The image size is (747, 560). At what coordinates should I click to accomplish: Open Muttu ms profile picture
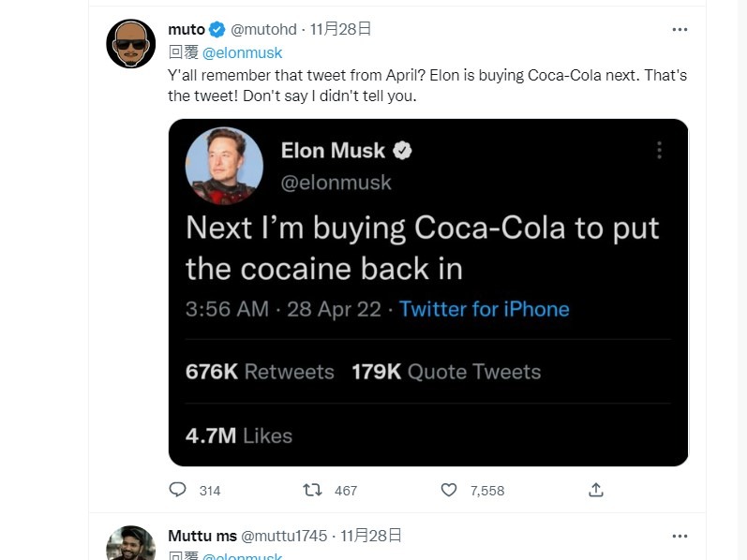click(x=131, y=544)
